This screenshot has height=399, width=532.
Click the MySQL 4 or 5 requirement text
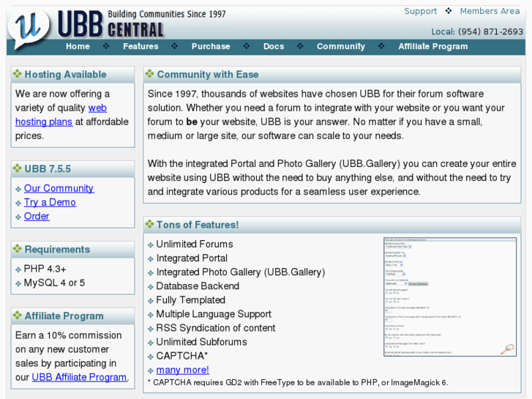pyautogui.click(x=54, y=283)
